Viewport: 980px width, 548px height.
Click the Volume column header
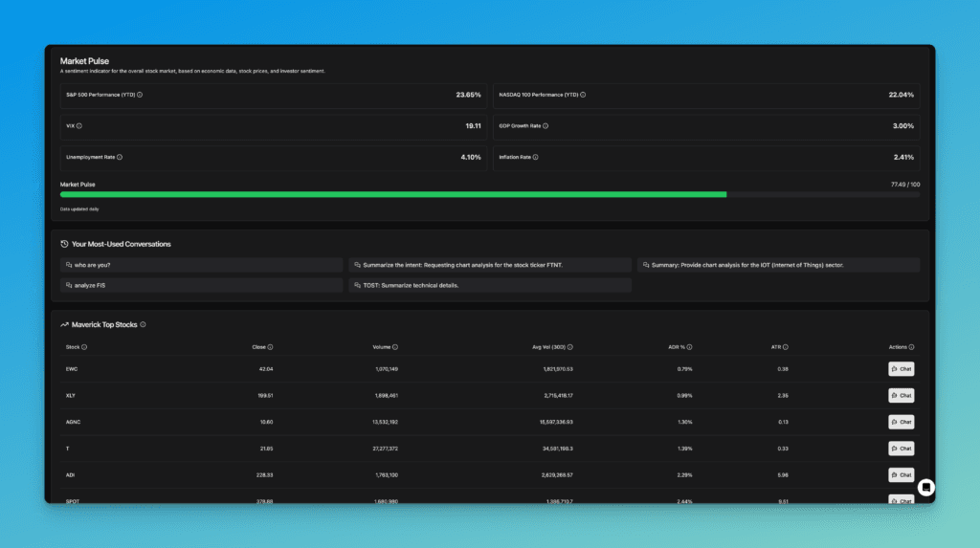pos(381,347)
